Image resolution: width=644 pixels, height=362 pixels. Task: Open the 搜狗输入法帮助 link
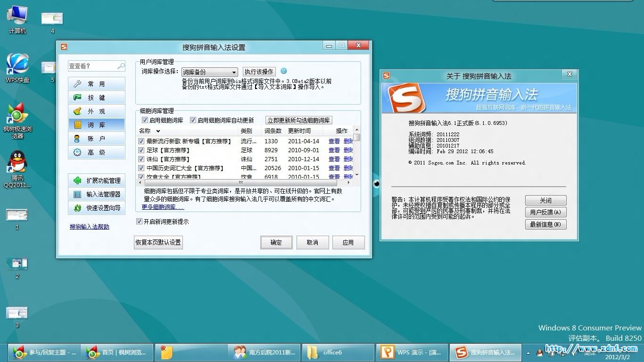tap(90, 227)
